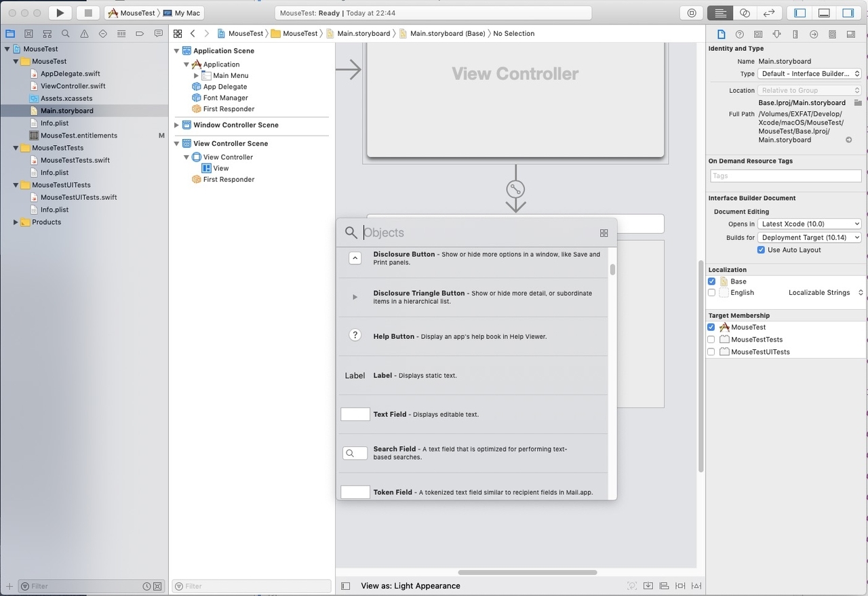This screenshot has width=868, height=596.
Task: Expand the Window Controller Scene
Action: click(177, 125)
